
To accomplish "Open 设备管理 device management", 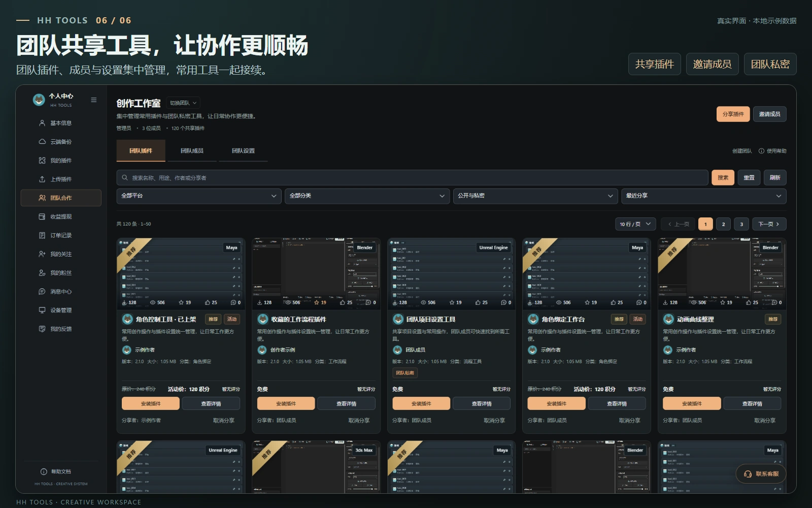I will click(61, 310).
